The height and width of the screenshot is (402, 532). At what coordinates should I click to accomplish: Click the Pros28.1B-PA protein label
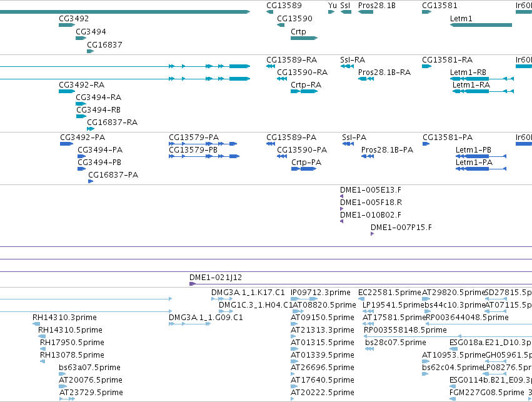pos(387,150)
